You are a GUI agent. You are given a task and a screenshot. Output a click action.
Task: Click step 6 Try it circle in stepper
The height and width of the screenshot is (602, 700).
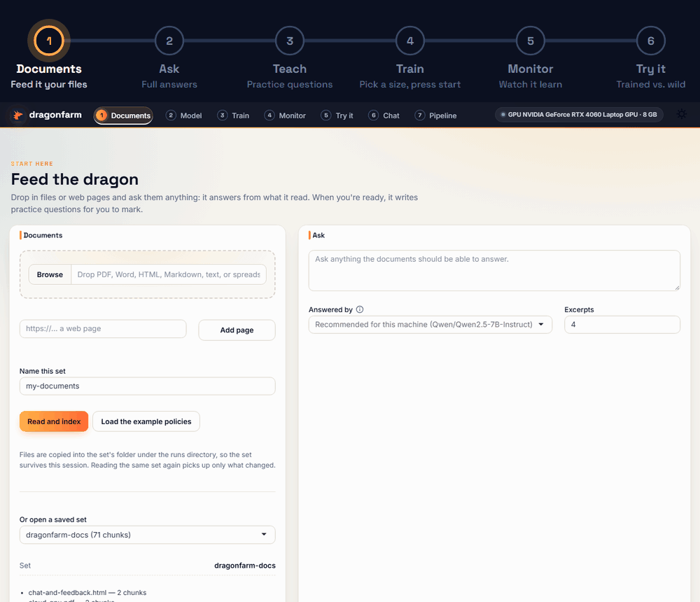tap(651, 41)
